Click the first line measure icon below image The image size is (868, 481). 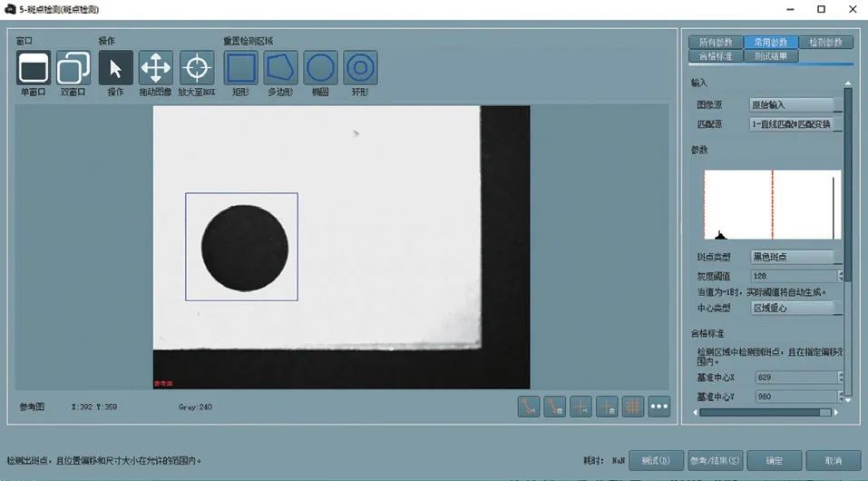pos(529,407)
